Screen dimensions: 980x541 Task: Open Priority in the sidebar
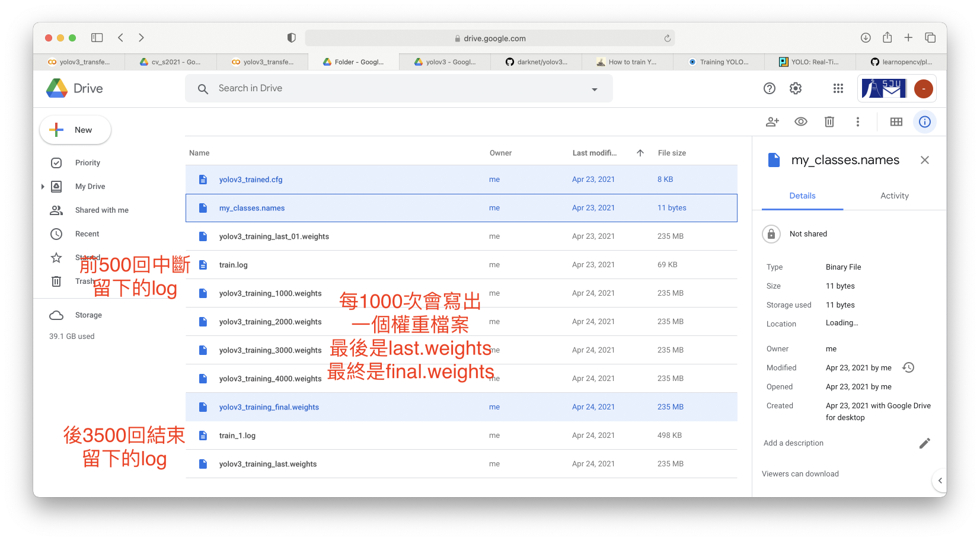(88, 163)
